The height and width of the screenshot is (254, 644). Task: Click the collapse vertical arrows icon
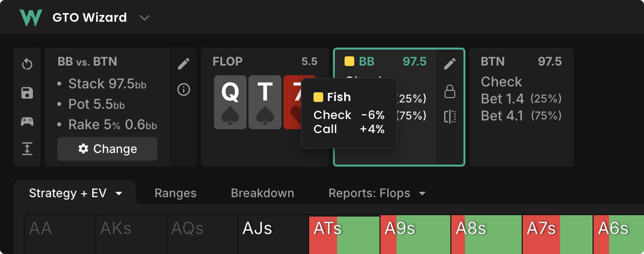pos(27,149)
